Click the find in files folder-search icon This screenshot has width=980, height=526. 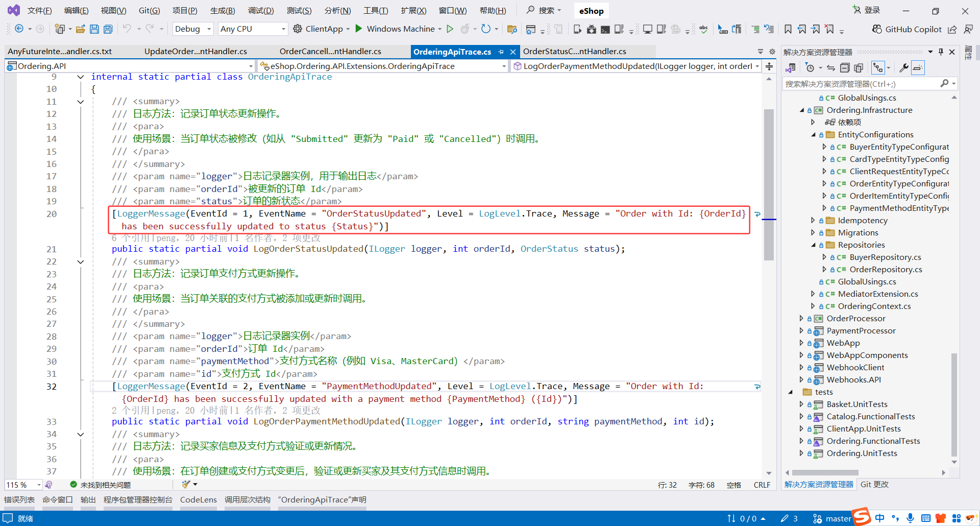point(512,29)
